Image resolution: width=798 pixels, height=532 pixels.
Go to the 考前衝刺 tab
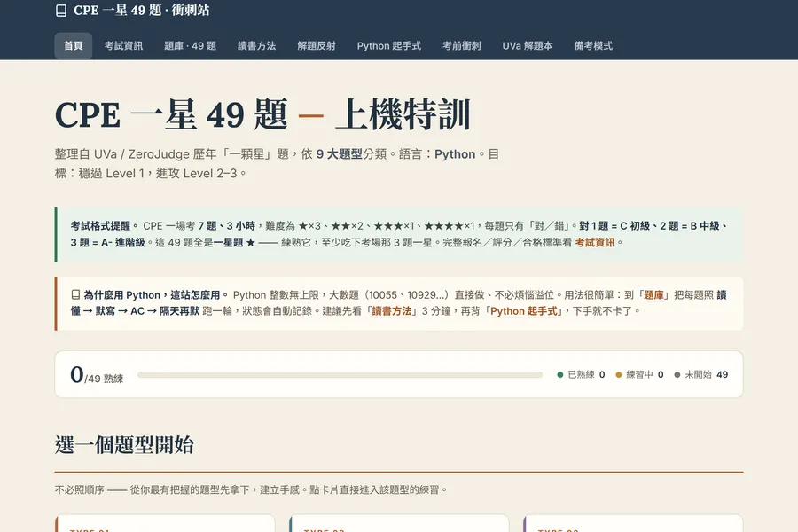462,46
